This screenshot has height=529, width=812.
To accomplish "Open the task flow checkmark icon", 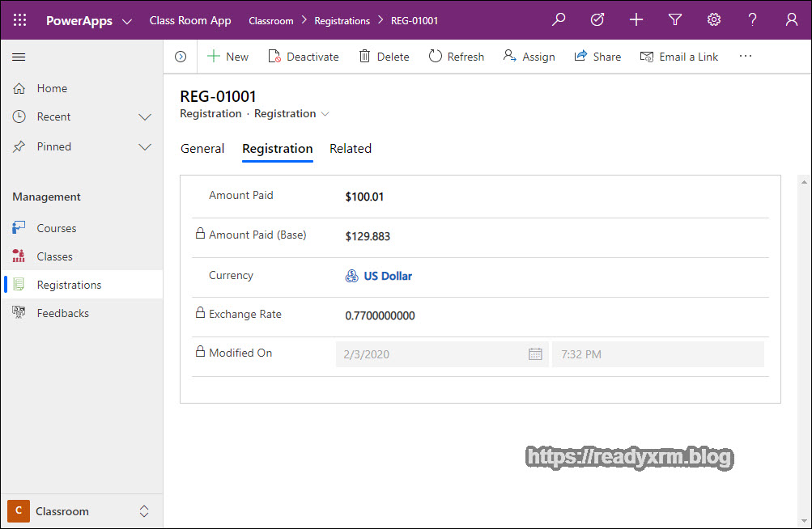I will point(597,20).
